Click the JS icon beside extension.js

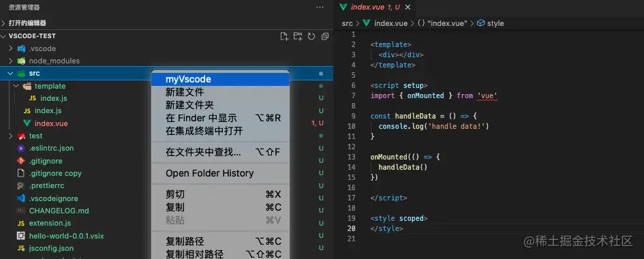21,224
